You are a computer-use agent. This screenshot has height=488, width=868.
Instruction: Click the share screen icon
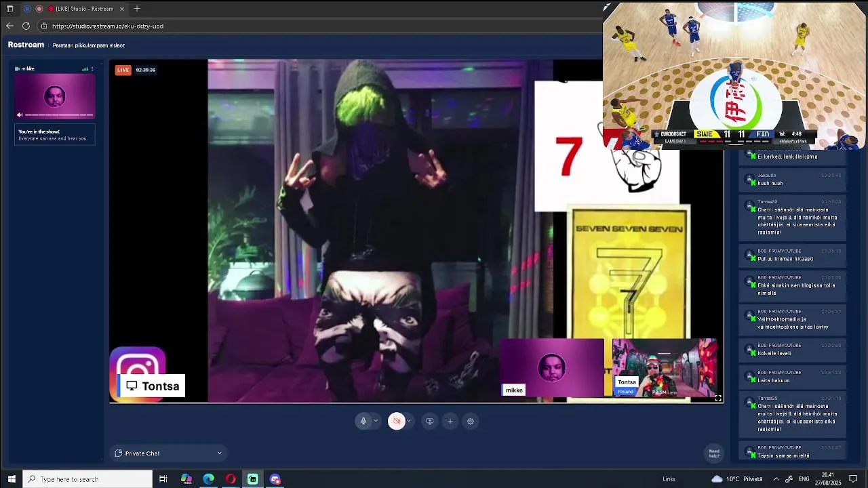(429, 421)
